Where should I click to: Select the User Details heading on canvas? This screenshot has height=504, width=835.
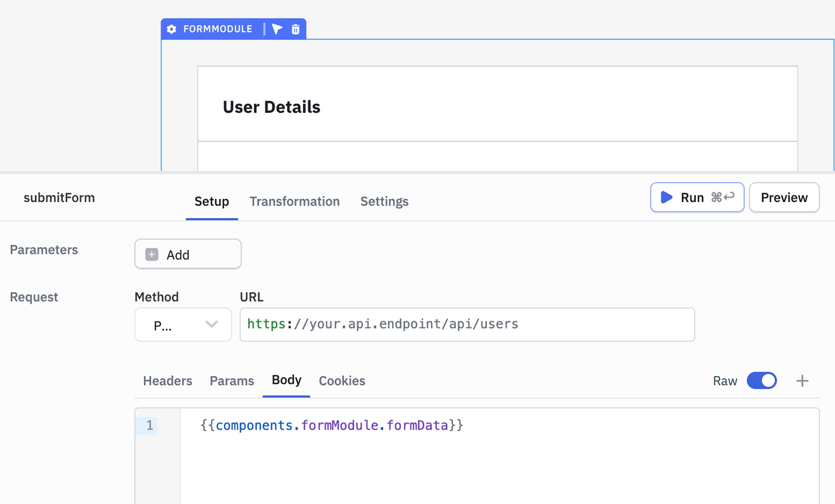click(271, 107)
